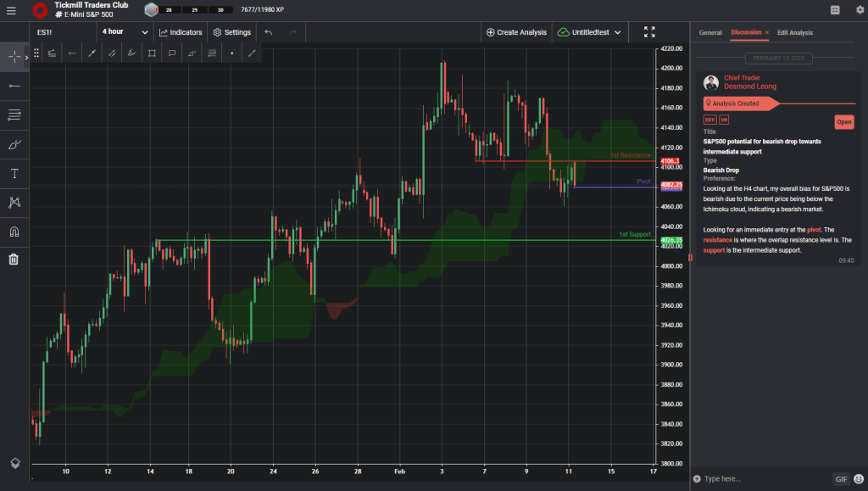Click the Type here message input field
The width and height of the screenshot is (868, 491).
click(x=763, y=479)
